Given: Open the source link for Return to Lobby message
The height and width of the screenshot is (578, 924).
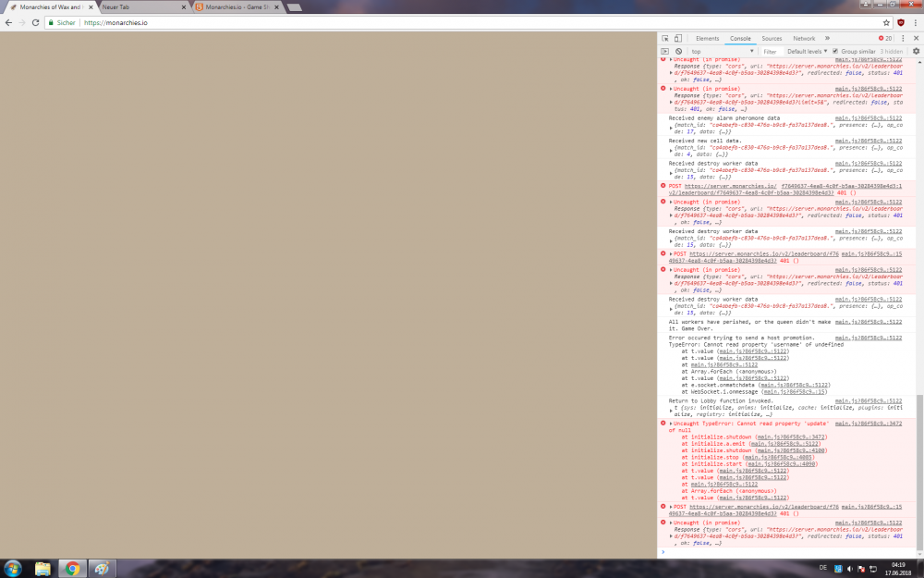Looking at the screenshot, I should (x=868, y=401).
